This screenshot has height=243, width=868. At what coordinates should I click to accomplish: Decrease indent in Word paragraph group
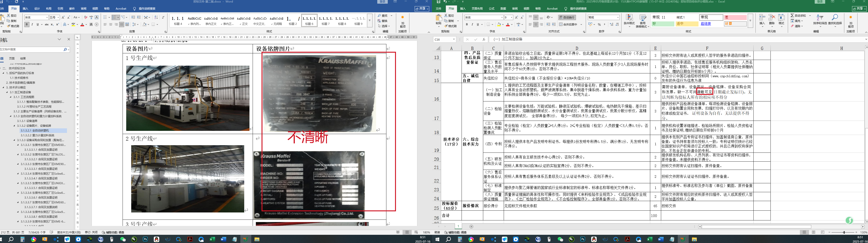(x=133, y=17)
